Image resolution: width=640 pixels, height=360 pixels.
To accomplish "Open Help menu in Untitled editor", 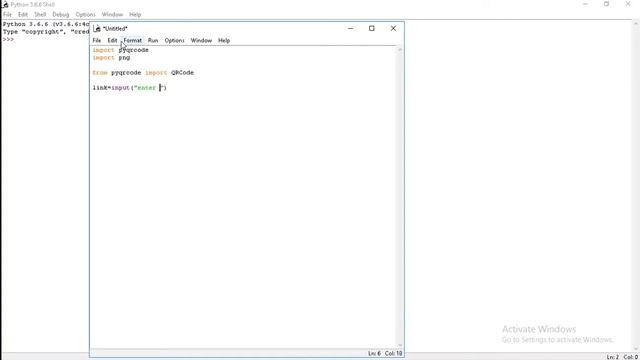I will 224,40.
